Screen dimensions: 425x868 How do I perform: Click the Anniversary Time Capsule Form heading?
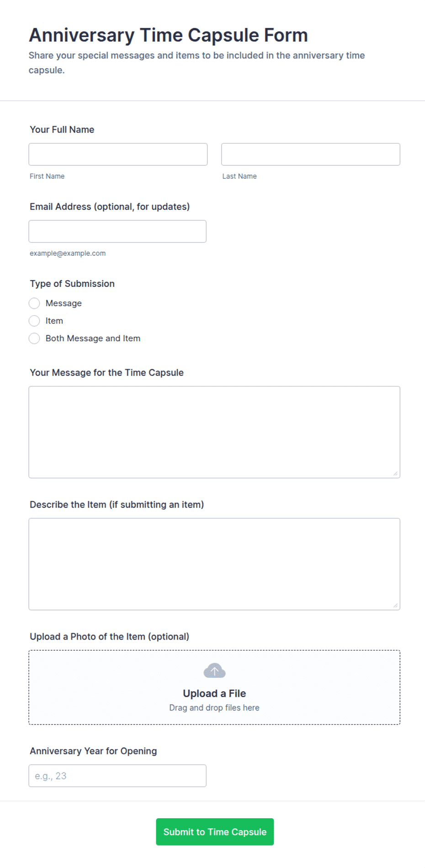168,35
